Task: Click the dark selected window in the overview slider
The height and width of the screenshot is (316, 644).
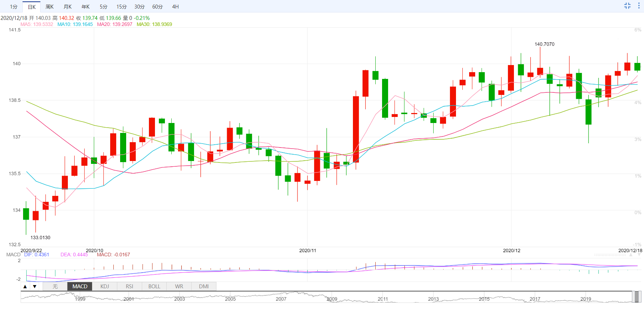Action: pyautogui.click(x=637, y=297)
